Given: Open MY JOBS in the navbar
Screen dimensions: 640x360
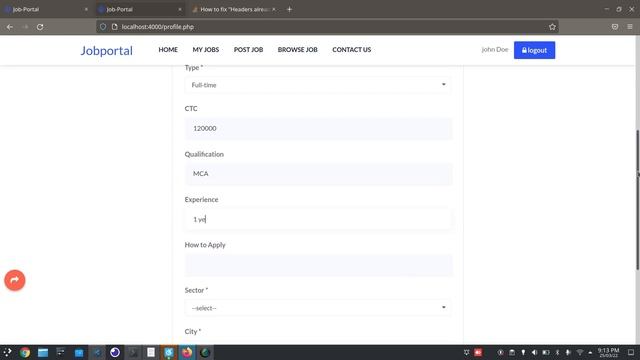Looking at the screenshot, I should [x=206, y=50].
